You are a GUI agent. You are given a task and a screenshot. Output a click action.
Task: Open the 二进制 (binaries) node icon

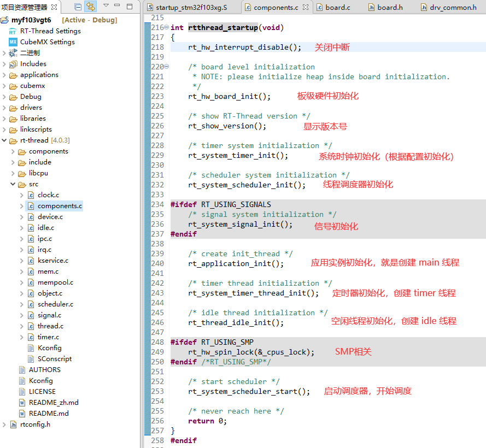(x=14, y=53)
